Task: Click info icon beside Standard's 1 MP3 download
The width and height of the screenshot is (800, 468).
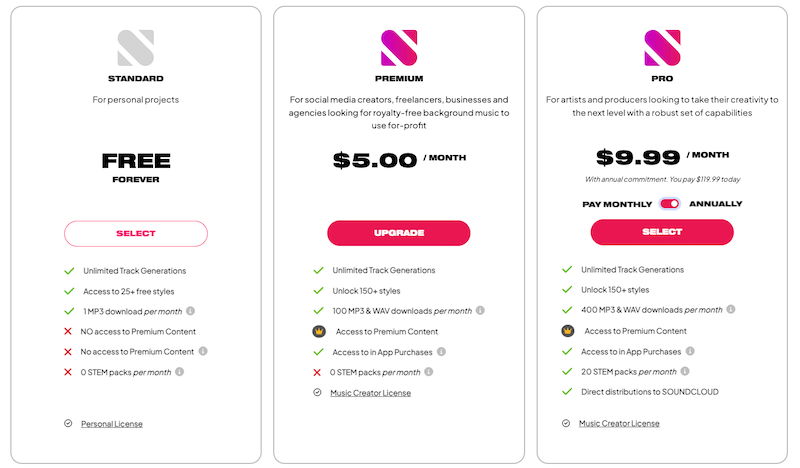Action: pyautogui.click(x=191, y=311)
